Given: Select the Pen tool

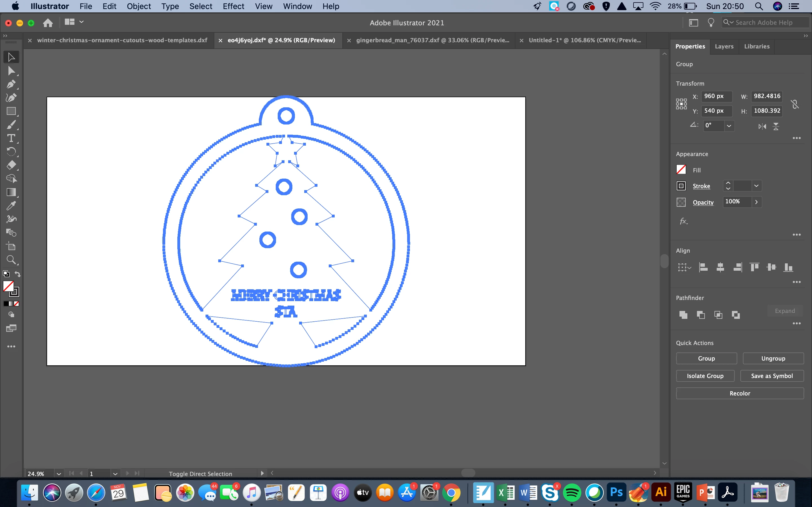Looking at the screenshot, I should point(11,84).
